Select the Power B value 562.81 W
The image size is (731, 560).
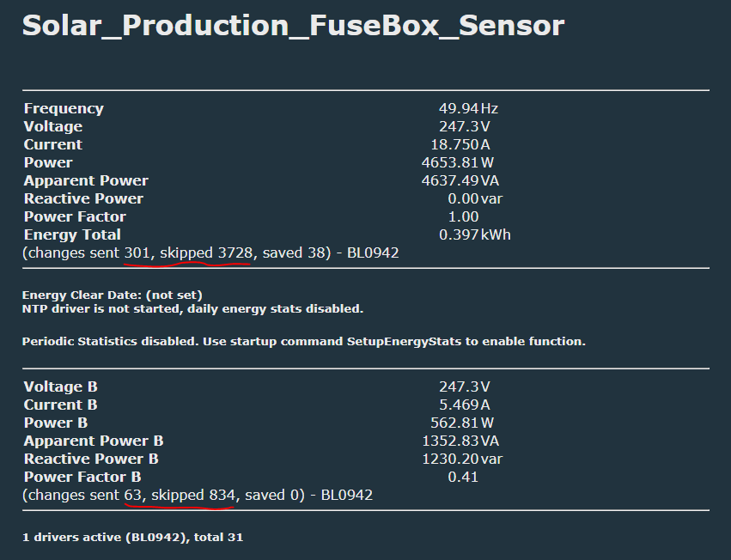pos(462,423)
